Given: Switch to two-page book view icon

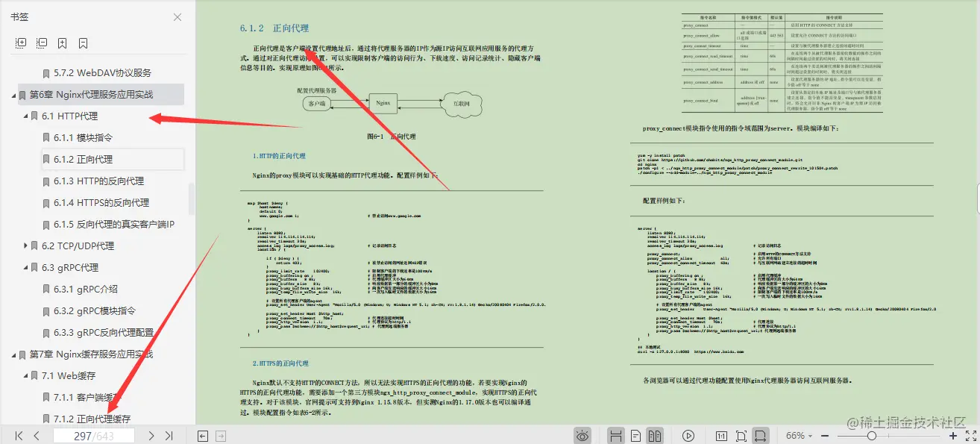Looking at the screenshot, I should 655,435.
